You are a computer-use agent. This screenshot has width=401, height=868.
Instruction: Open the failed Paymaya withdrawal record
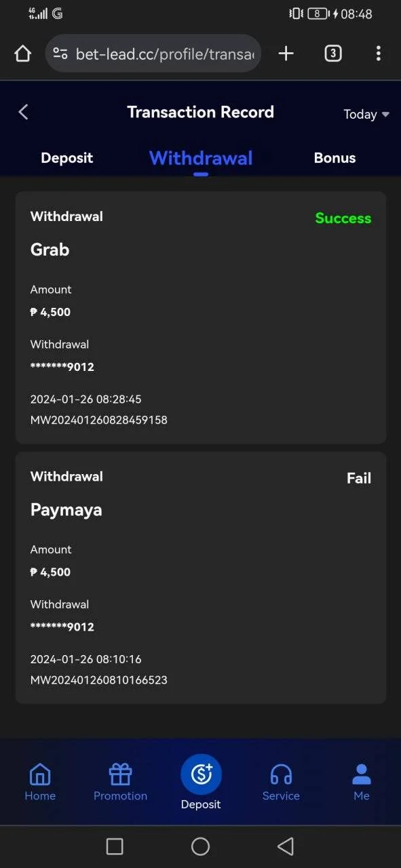201,578
